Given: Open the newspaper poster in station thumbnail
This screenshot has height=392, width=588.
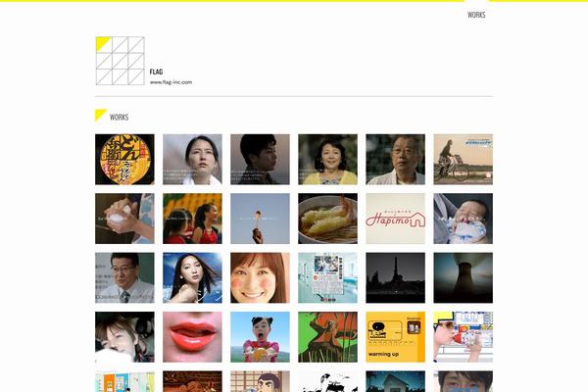Looking at the screenshot, I should click(x=327, y=278).
